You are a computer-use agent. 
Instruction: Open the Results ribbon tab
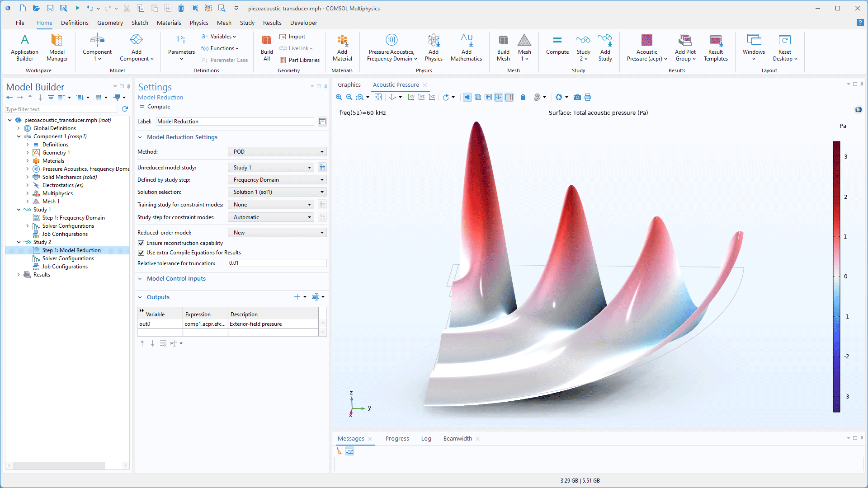tap(272, 23)
